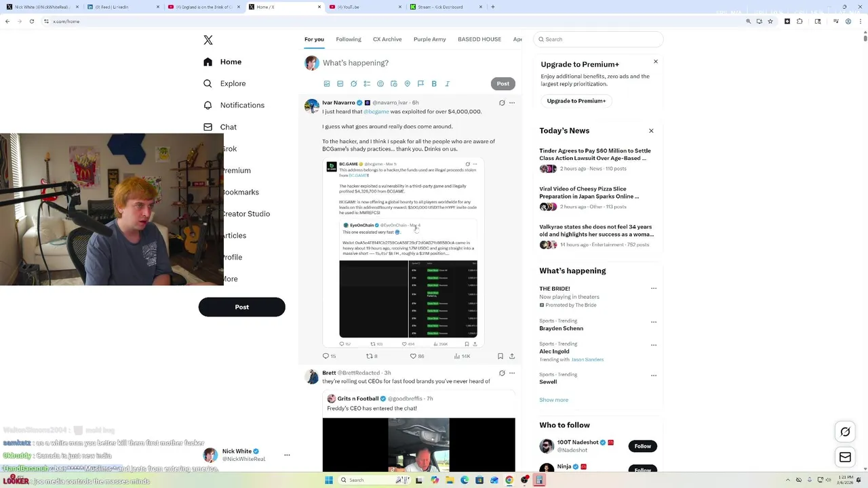
Task: Open more menu on Ivar Navarro's post
Action: (x=512, y=103)
